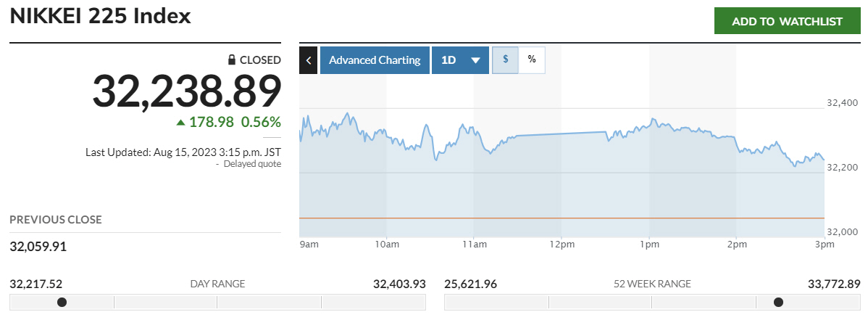Click the 1D dropdown arrow

point(475,60)
